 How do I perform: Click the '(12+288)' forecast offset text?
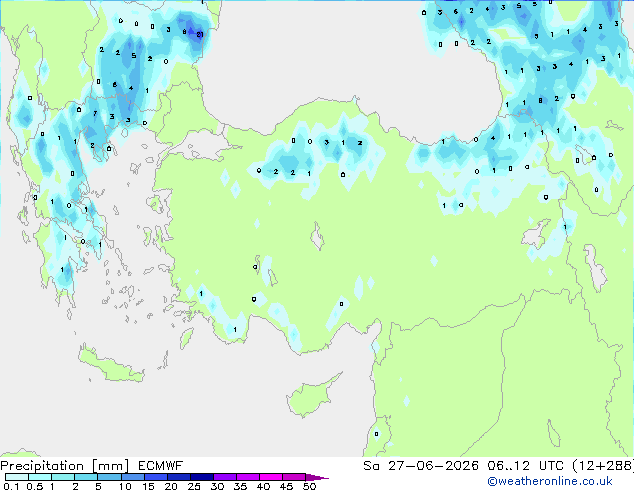point(603,466)
